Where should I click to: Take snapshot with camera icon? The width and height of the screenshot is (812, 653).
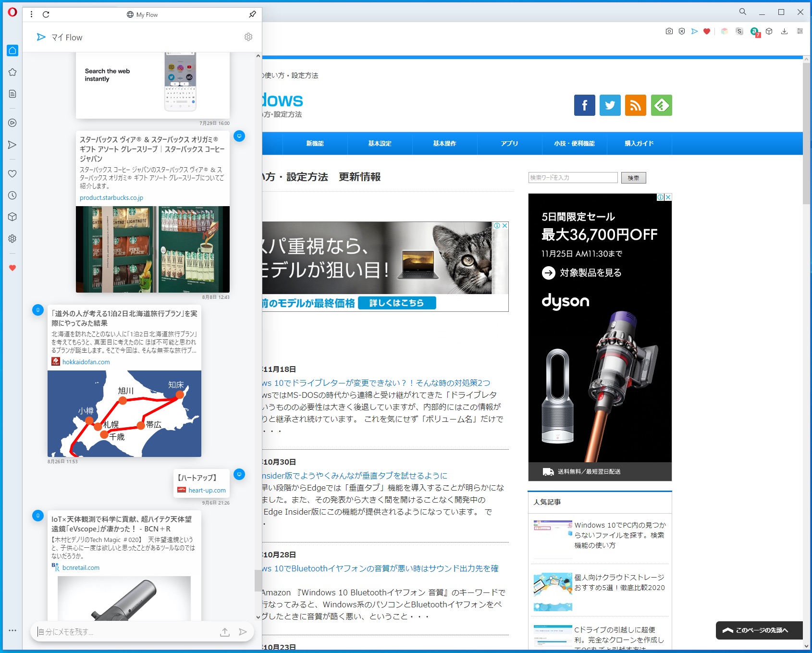tap(669, 31)
